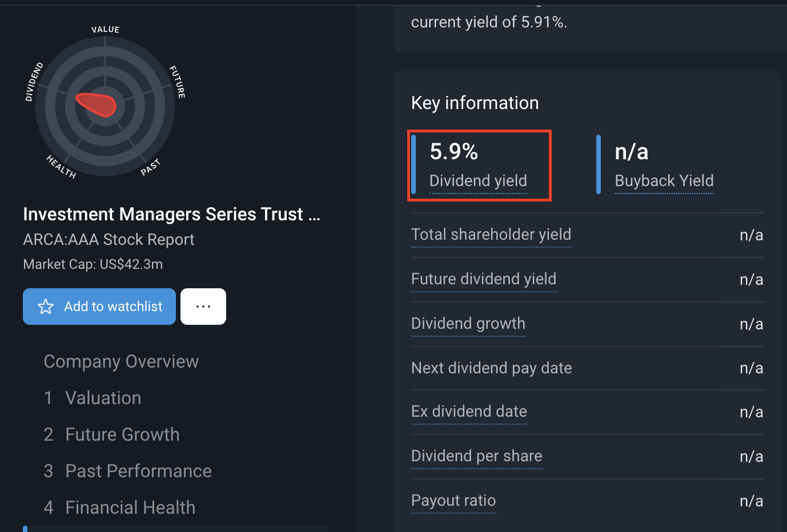Viewport: 787px width, 532px height.
Task: Click the red snowflake chart shape
Action: (96, 104)
